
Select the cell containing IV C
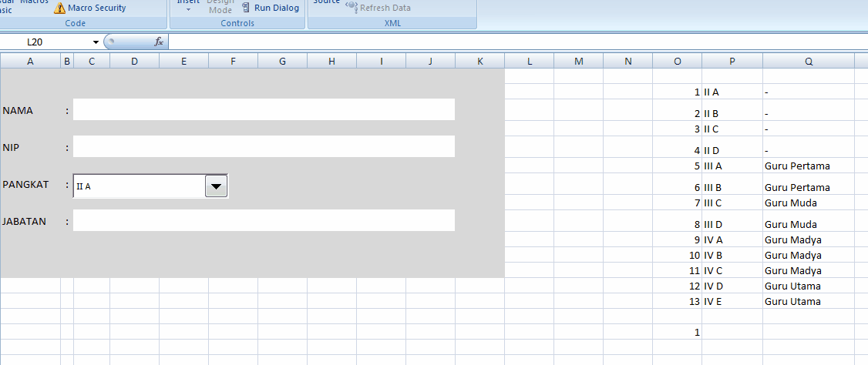click(732, 270)
